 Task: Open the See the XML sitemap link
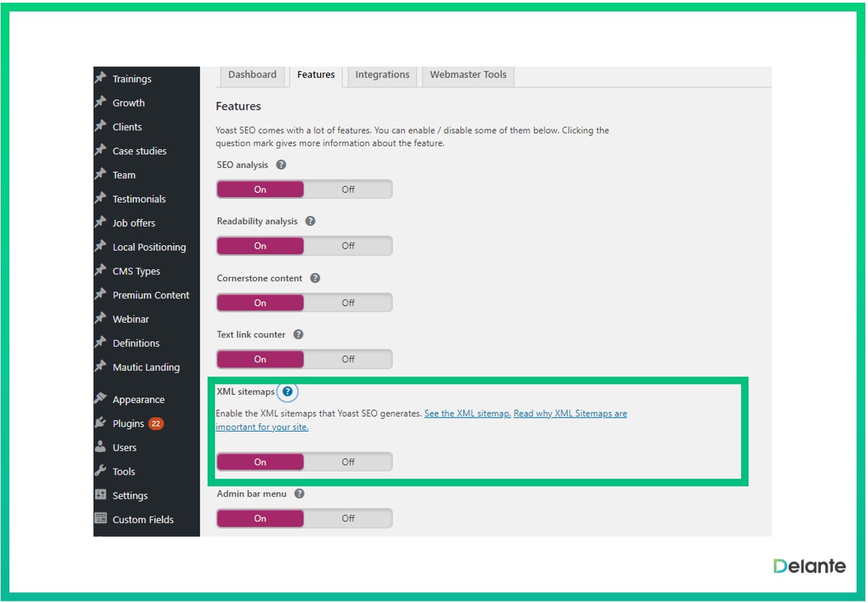pyautogui.click(x=467, y=413)
